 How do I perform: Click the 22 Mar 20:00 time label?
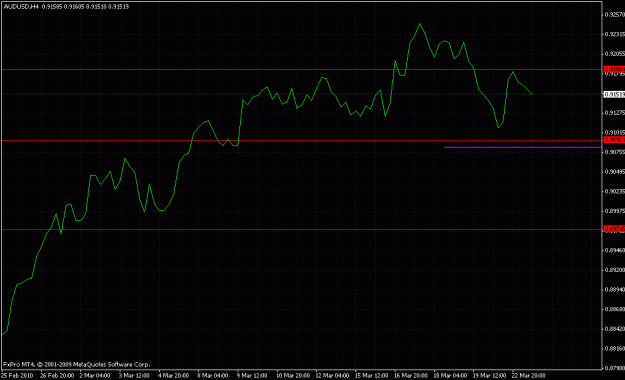pos(529,376)
